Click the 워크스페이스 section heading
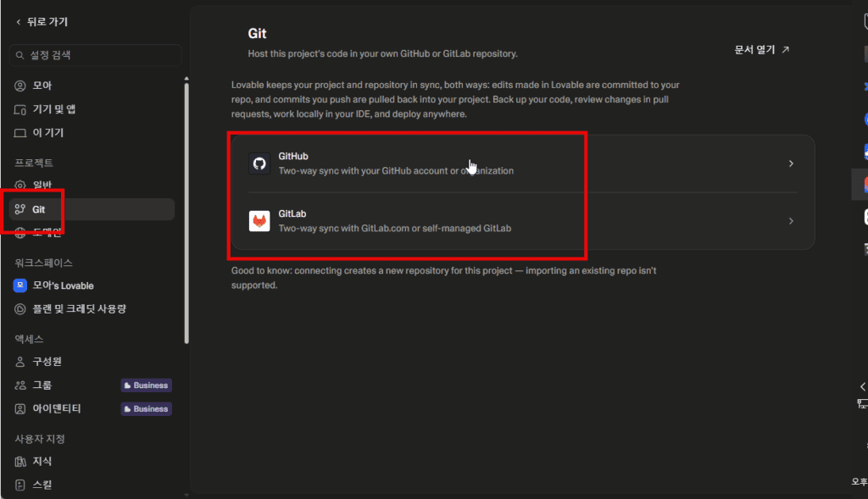868x499 pixels. coord(44,263)
